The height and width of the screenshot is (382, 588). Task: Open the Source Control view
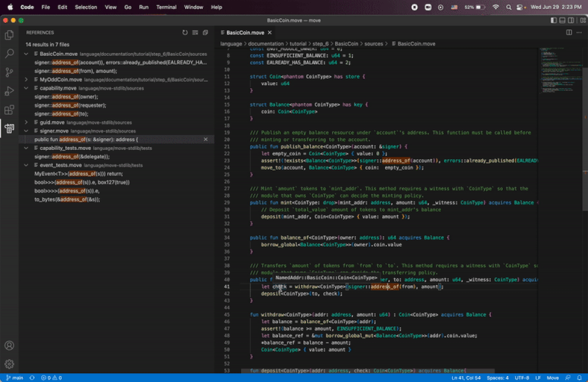(x=9, y=72)
